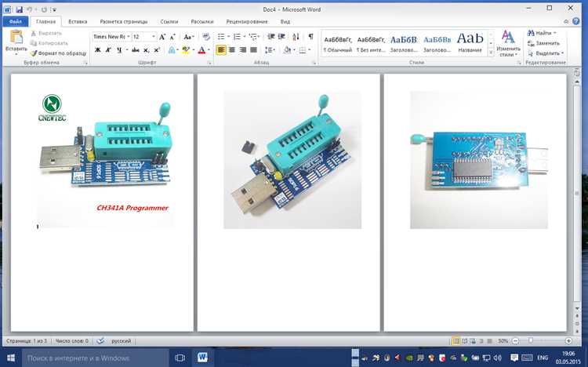Viewport: 588px width, 367px height.
Task: Switch to the Рецензирование tab
Action: point(247,21)
